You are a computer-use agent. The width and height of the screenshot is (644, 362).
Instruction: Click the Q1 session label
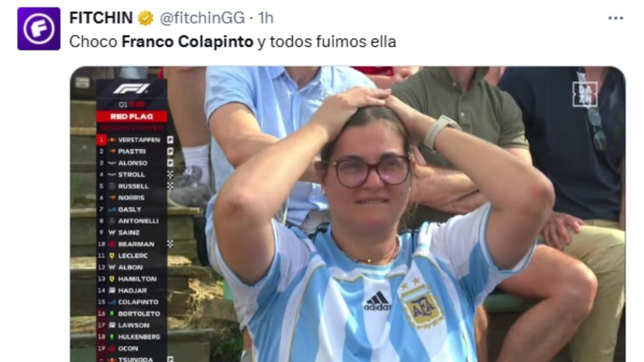tap(123, 105)
